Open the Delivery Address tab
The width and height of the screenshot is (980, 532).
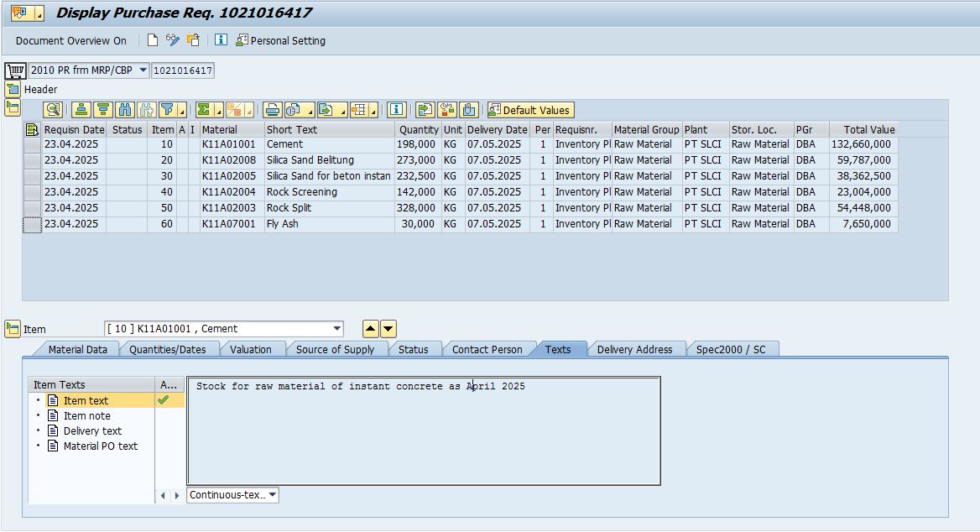(x=634, y=349)
